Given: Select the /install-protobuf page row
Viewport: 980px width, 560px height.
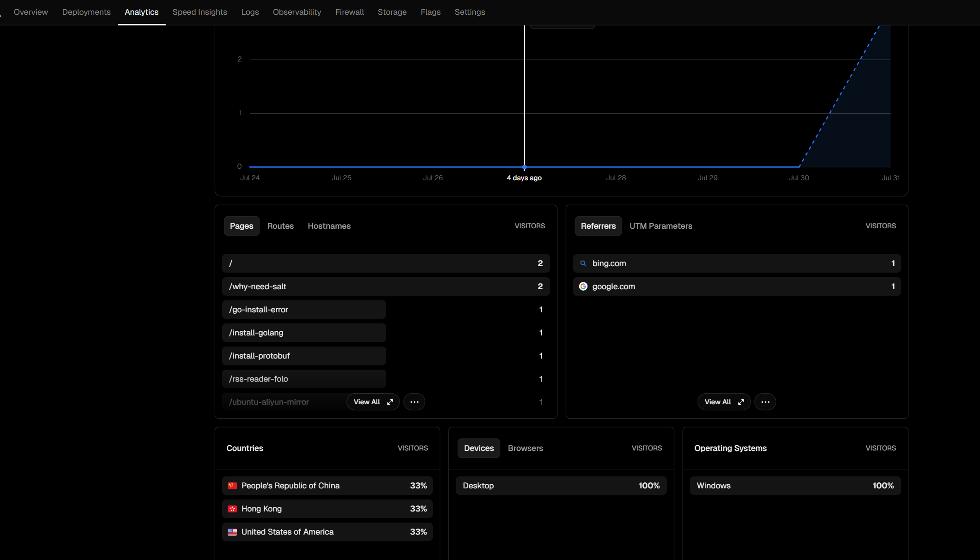Looking at the screenshot, I should coord(386,356).
